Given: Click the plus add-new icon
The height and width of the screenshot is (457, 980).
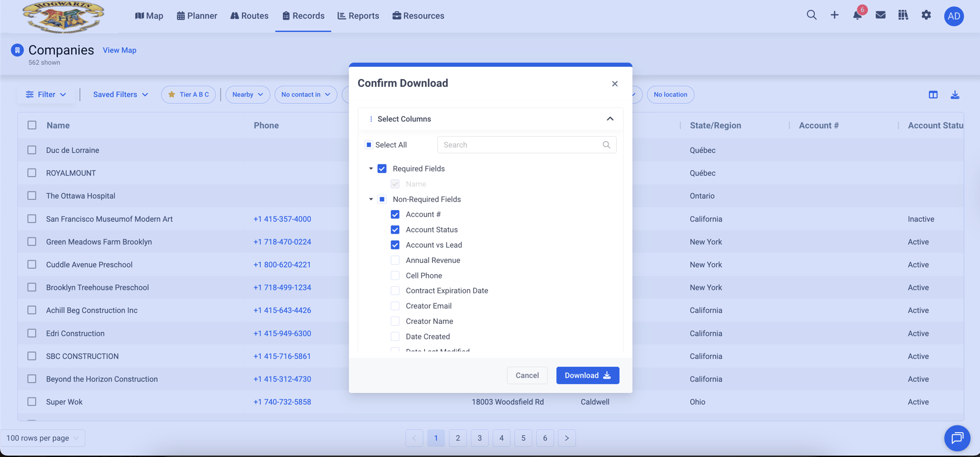Looking at the screenshot, I should pos(834,15).
